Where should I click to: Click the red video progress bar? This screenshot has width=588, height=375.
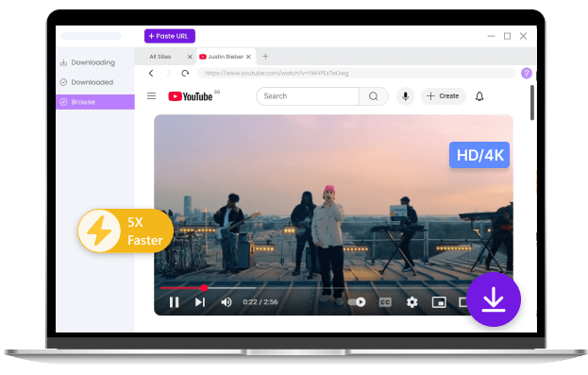pos(182,288)
